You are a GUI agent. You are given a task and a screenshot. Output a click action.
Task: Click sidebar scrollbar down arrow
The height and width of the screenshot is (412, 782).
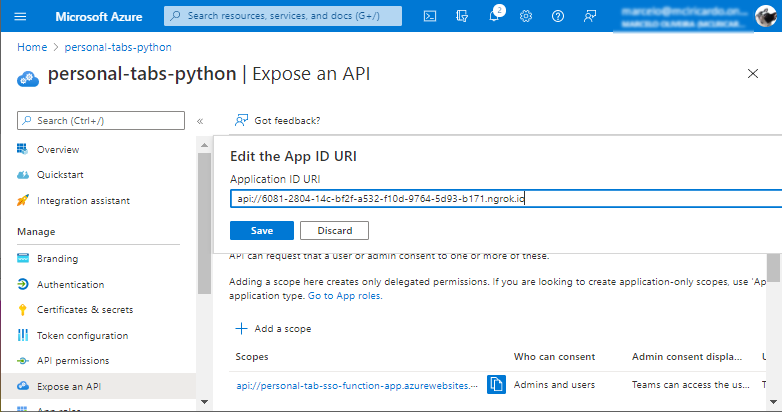(x=204, y=402)
